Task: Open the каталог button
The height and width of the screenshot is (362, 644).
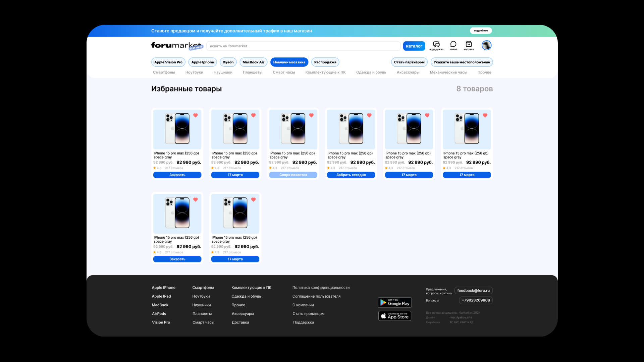Action: pos(414,46)
